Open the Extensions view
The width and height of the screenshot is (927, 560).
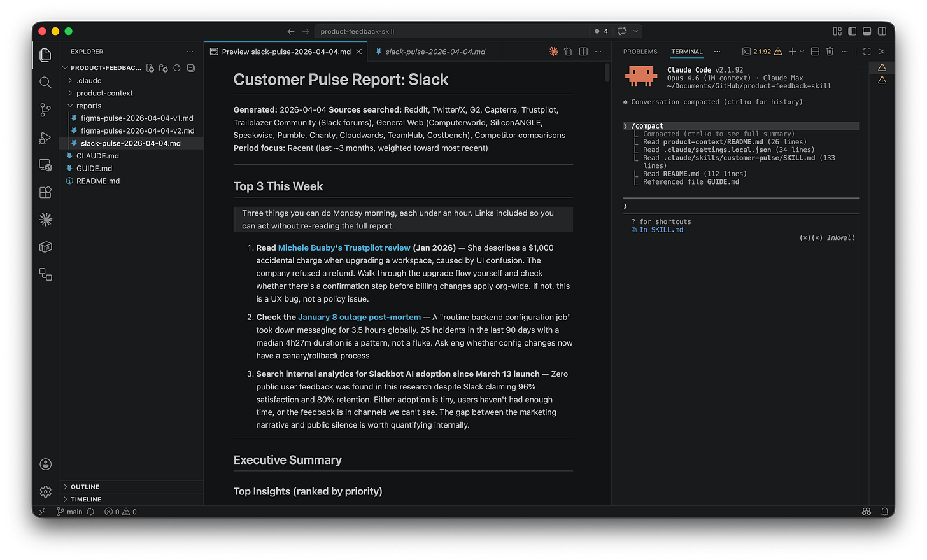pos(45,192)
